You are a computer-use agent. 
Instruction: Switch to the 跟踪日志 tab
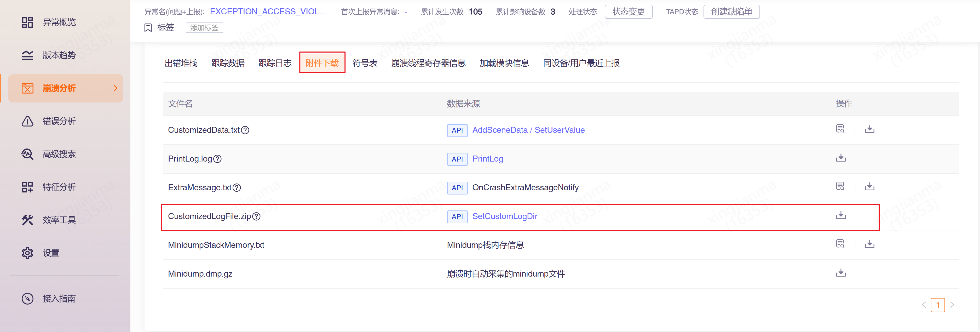[275, 63]
